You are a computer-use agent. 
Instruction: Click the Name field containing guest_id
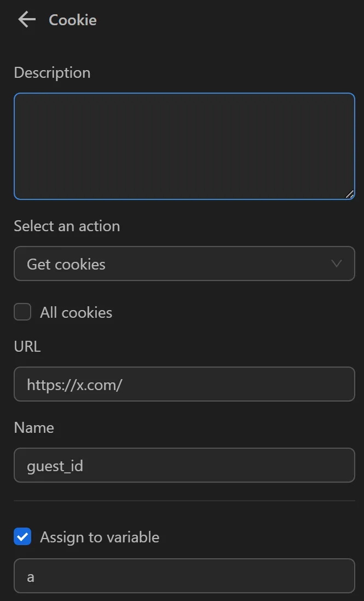pos(184,465)
